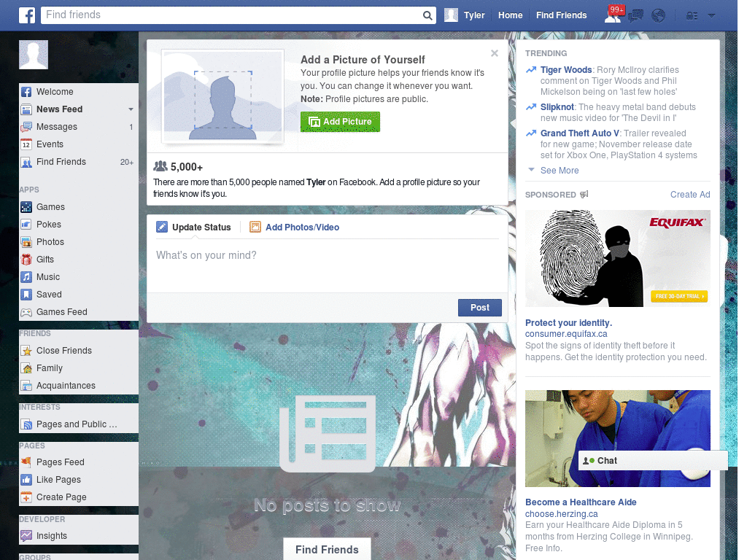
Task: Click the blue Post button
Action: (480, 308)
